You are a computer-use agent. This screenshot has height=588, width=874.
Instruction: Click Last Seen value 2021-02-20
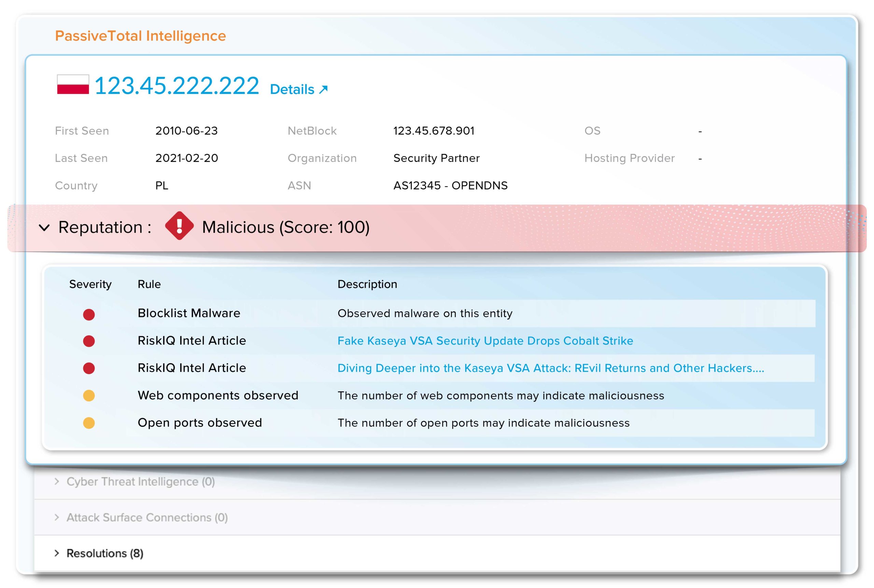click(x=187, y=158)
